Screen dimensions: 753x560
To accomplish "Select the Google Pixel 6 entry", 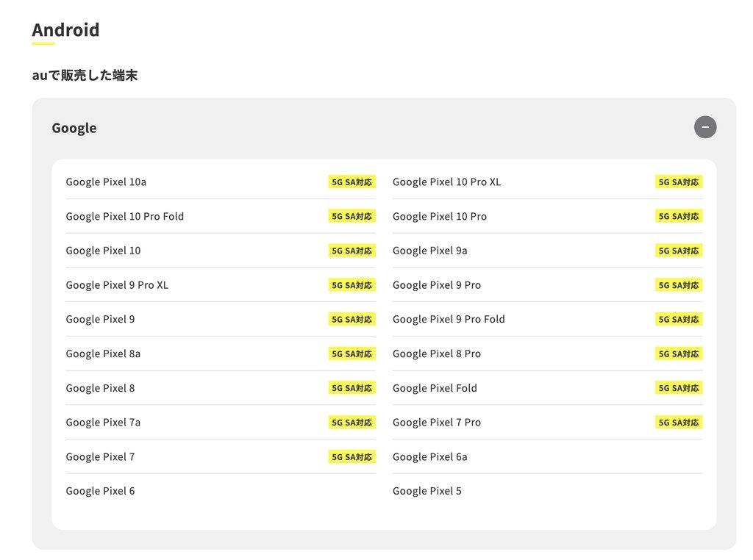I will [100, 491].
